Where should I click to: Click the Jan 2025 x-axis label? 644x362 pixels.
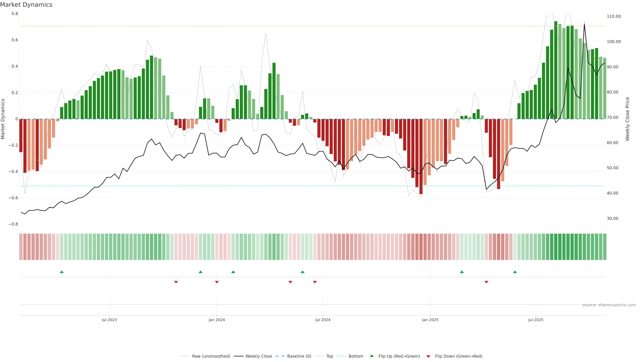430,320
